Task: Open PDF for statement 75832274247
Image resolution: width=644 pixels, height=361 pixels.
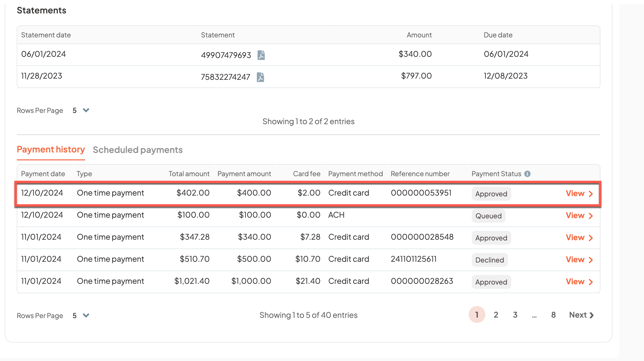Action: point(260,77)
